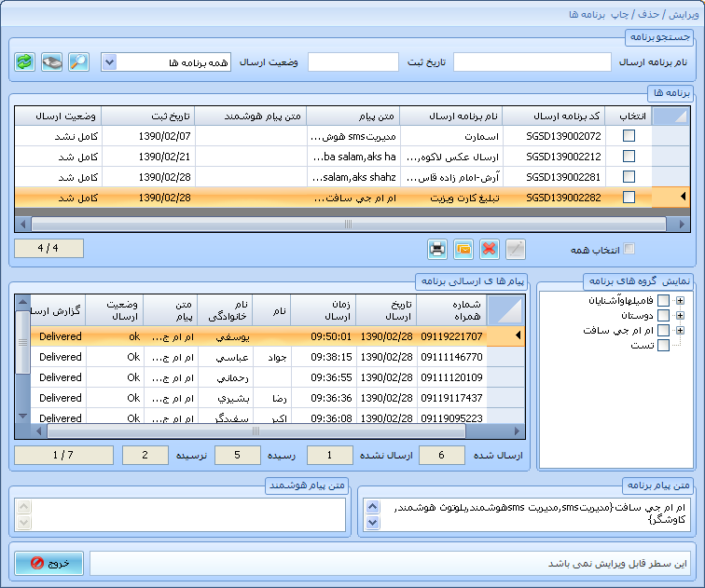This screenshot has width=705, height=588.
Task: Click the تاریخ ثبت input field
Action: (x=353, y=62)
